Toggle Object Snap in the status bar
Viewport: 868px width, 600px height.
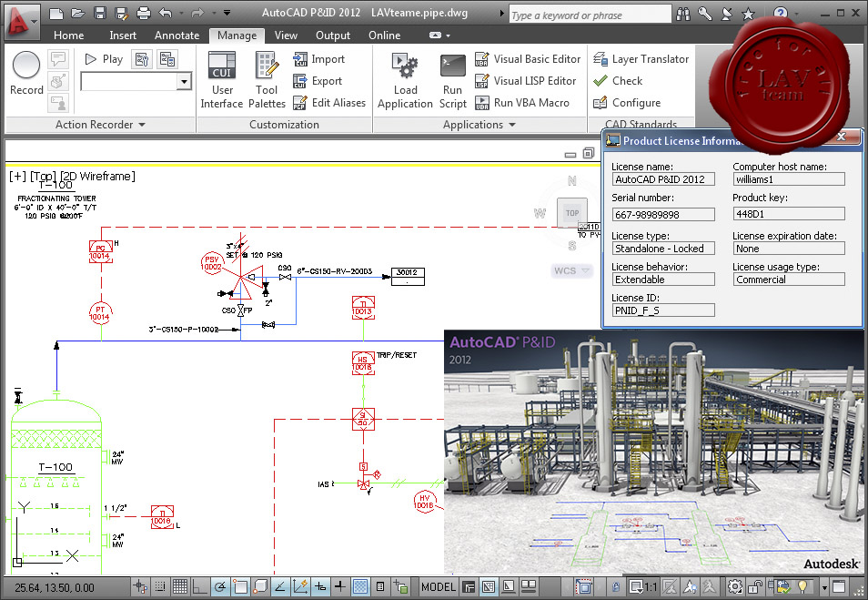pos(240,586)
